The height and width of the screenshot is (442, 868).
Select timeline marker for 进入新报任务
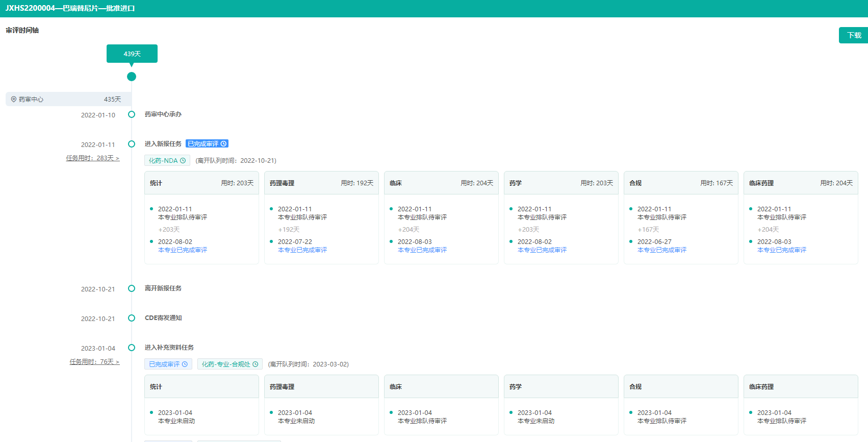(x=132, y=144)
